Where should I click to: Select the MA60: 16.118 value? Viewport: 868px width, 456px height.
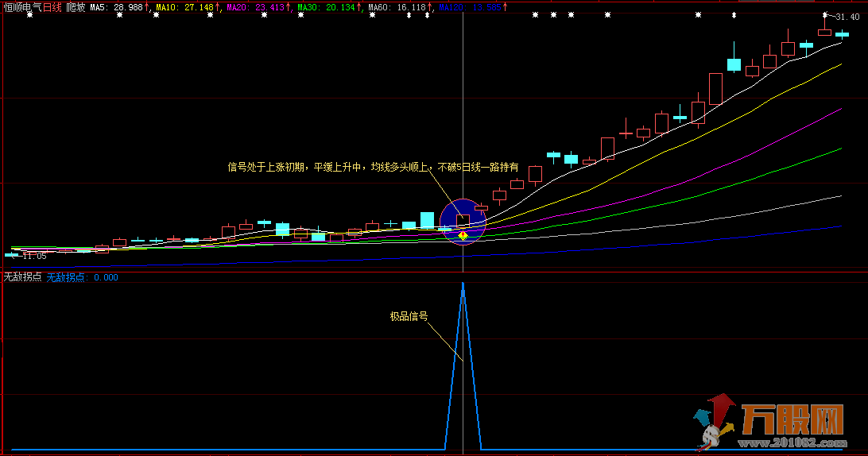coord(397,8)
